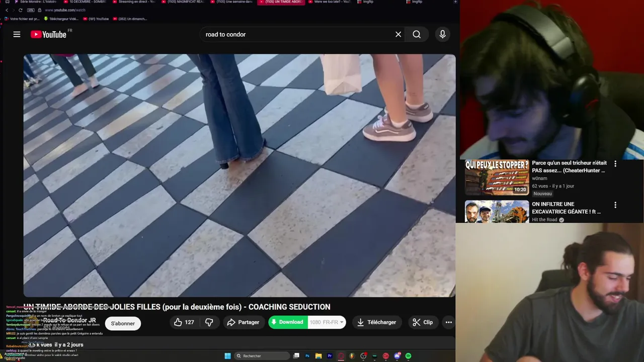The image size is (644, 362).
Task: Click the video player area
Action: [239, 175]
